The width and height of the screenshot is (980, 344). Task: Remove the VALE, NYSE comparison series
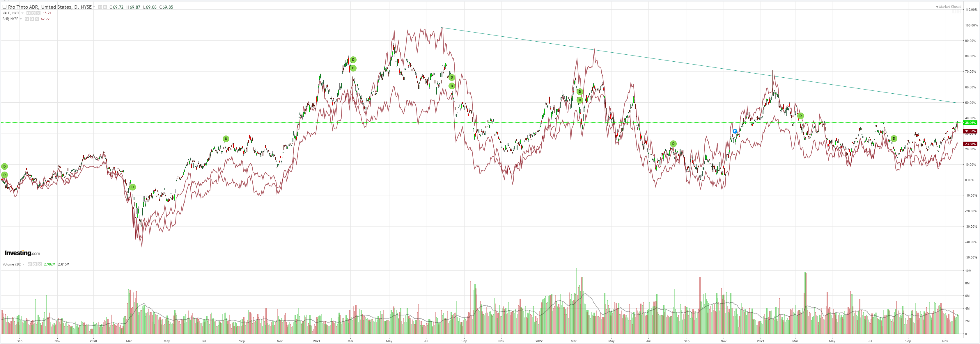[x=38, y=13]
